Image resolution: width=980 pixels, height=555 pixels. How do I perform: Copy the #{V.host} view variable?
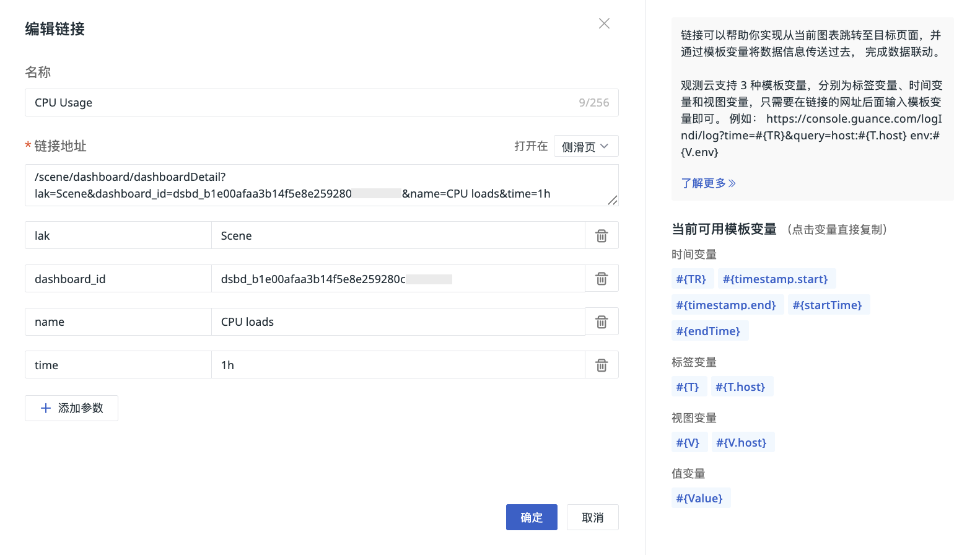(x=742, y=442)
